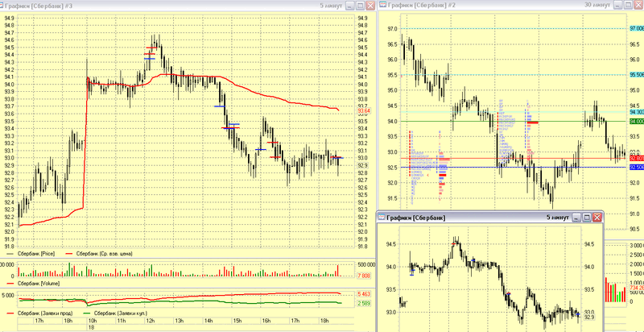Click the red 92.801 level label
644x332 pixels.
point(637,158)
